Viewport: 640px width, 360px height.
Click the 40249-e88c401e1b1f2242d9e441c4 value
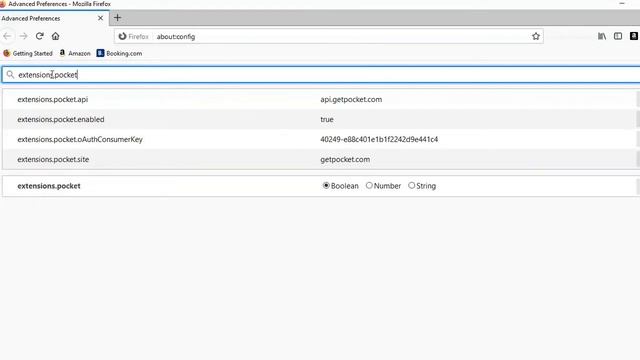click(x=379, y=139)
